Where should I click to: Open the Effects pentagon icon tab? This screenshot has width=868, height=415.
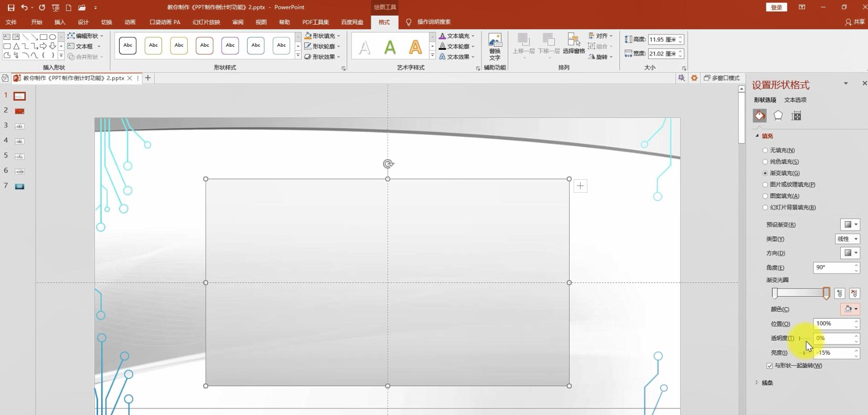click(x=778, y=116)
